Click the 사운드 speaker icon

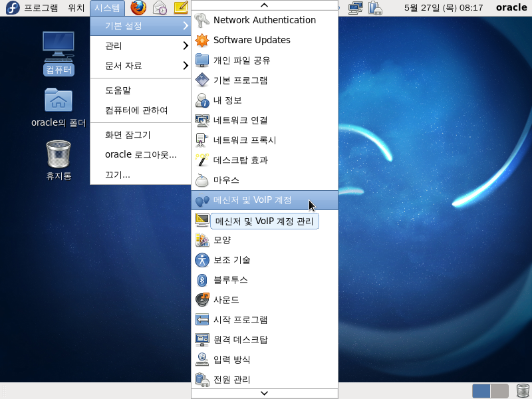pos(202,300)
